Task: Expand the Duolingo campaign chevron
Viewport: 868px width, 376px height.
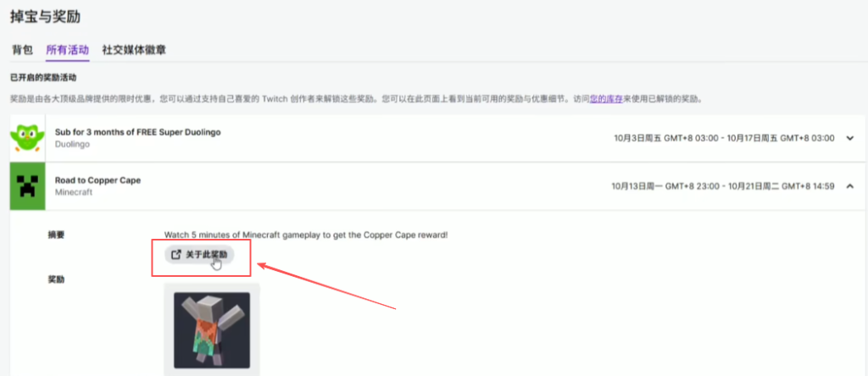Action: (x=850, y=139)
